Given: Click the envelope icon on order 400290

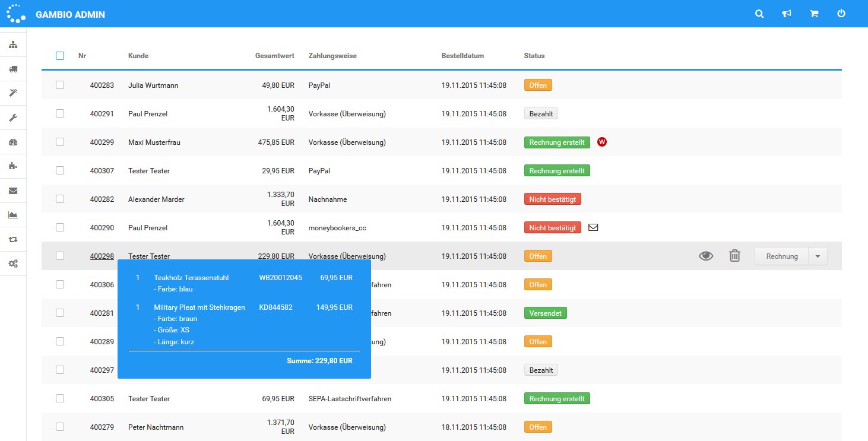Looking at the screenshot, I should [x=593, y=227].
